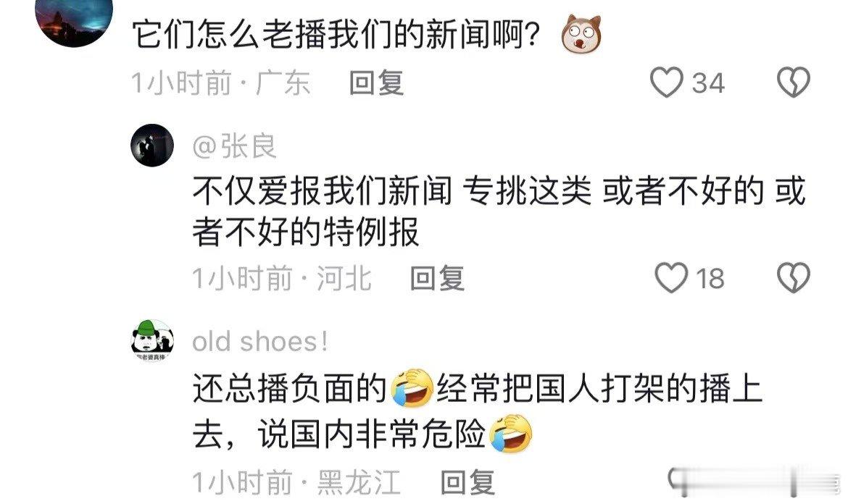Select reply text starting 不仅爱报我们新闻

pos(499,211)
